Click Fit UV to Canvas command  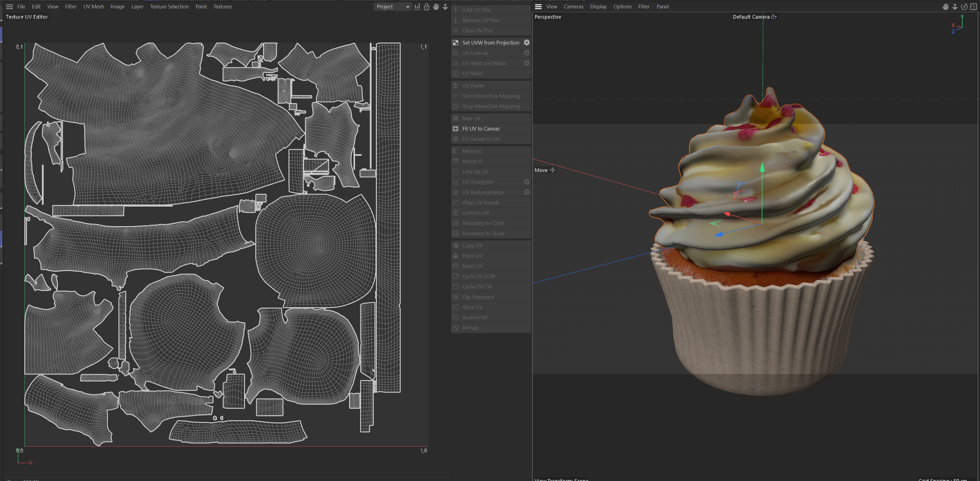481,129
